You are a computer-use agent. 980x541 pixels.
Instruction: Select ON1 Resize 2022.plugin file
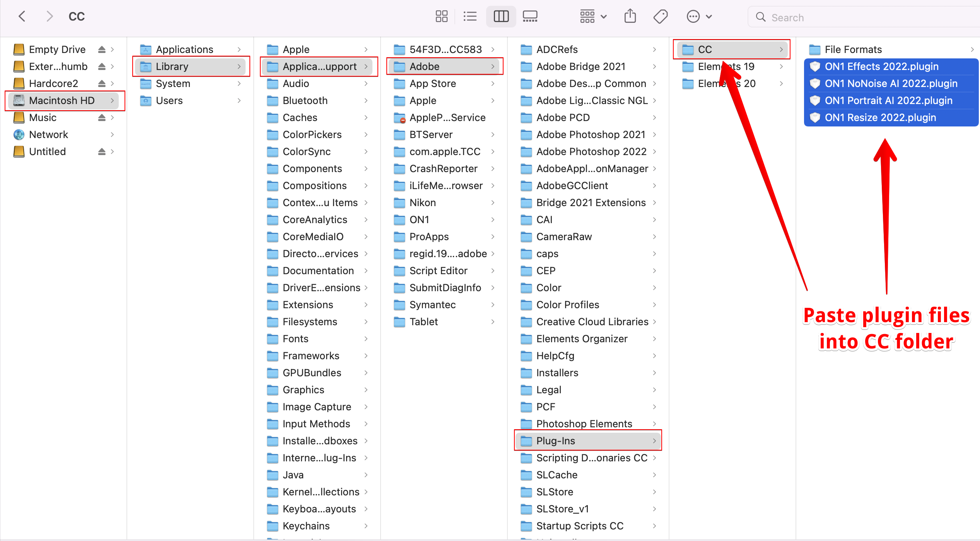pos(880,118)
